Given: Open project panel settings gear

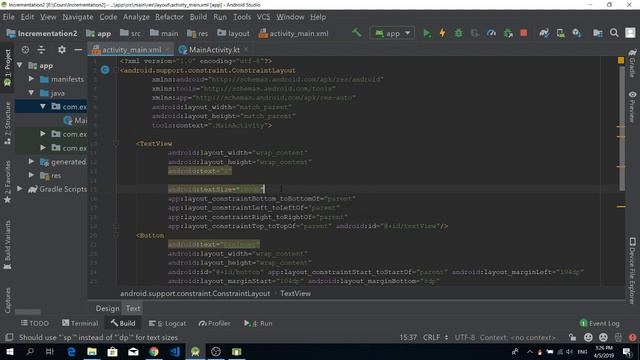Looking at the screenshot, I should pos(62,50).
